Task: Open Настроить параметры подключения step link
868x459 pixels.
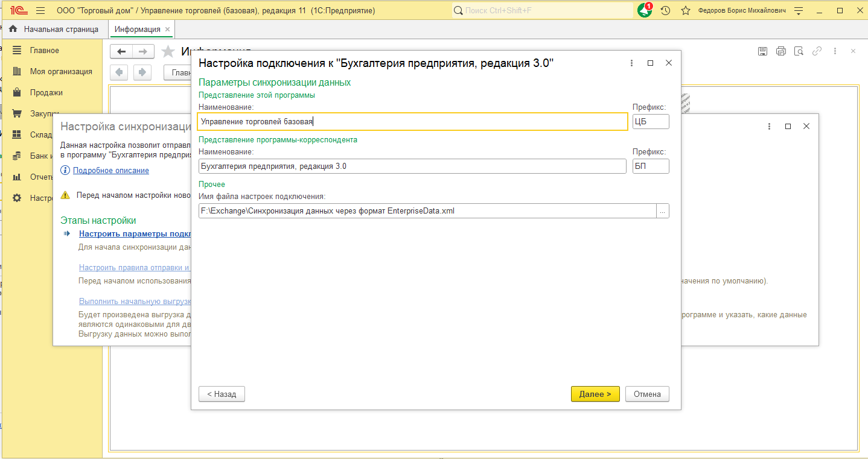Action: pyautogui.click(x=135, y=233)
